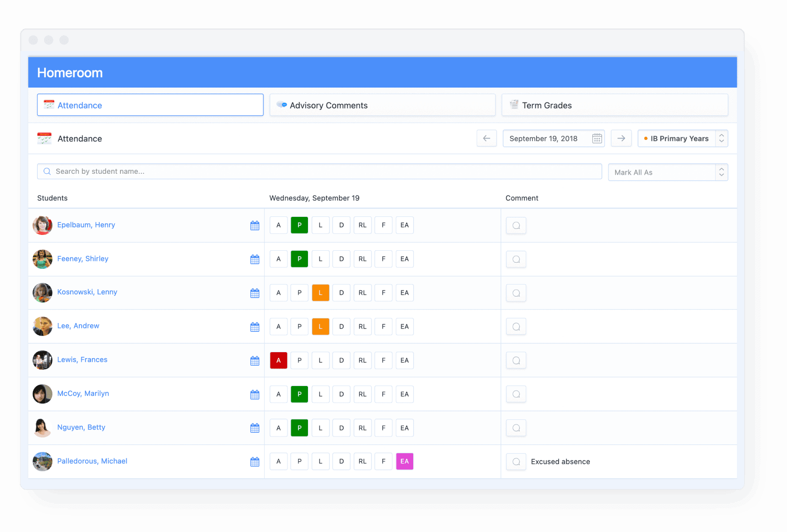This screenshot has width=787, height=532.
Task: Mark Epelbaum, Henry as Absent (A)
Action: click(279, 225)
